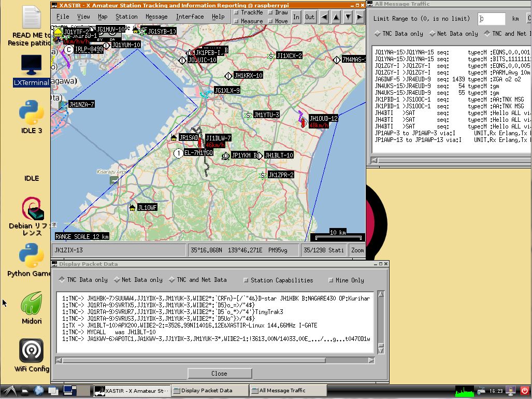Image resolution: width=532 pixels, height=399 pixels.
Task: Click the shutdown power icon in taskbar
Action: [524, 390]
